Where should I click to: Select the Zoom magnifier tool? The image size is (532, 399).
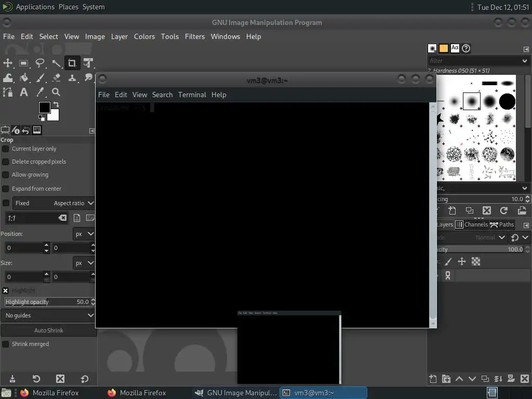click(56, 92)
